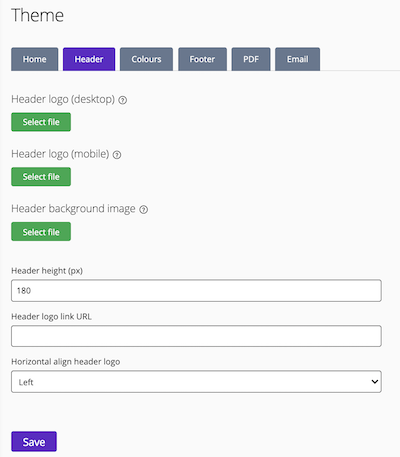
Task: Open the Home tab
Action: pos(35,59)
